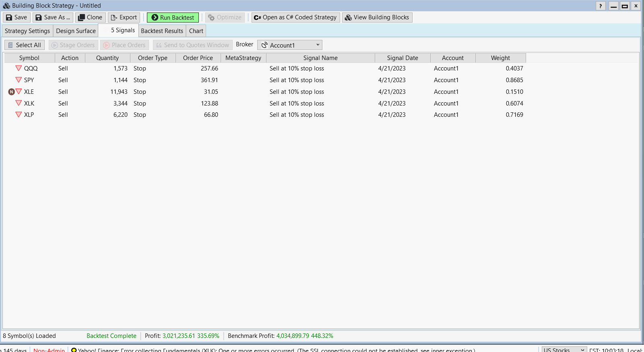
Task: Click the help question mark icon
Action: (601, 6)
